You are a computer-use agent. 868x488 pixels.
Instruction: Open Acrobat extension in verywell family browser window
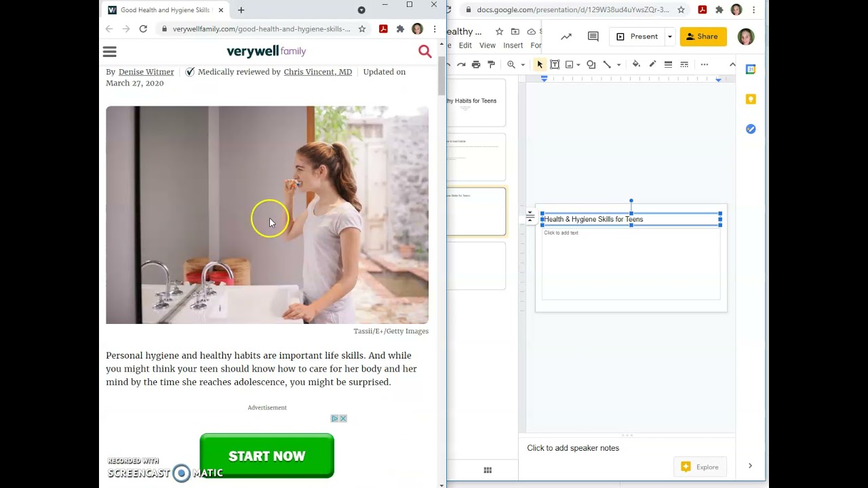[383, 29]
